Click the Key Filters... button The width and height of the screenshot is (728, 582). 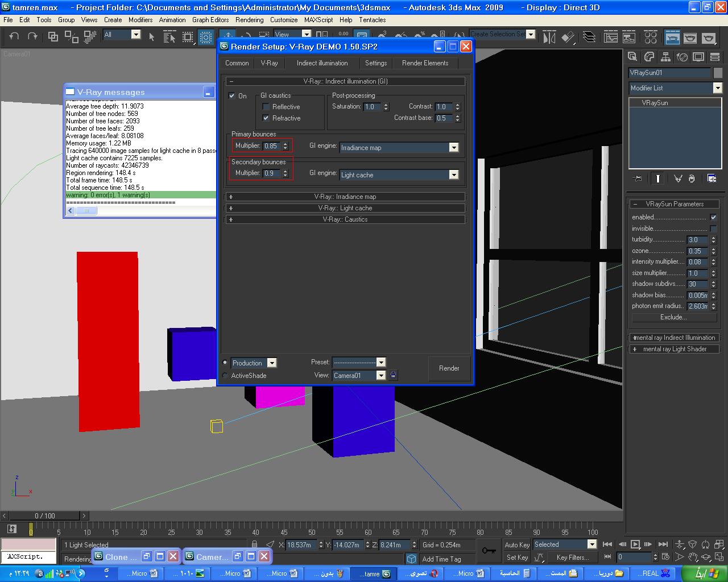click(572, 558)
